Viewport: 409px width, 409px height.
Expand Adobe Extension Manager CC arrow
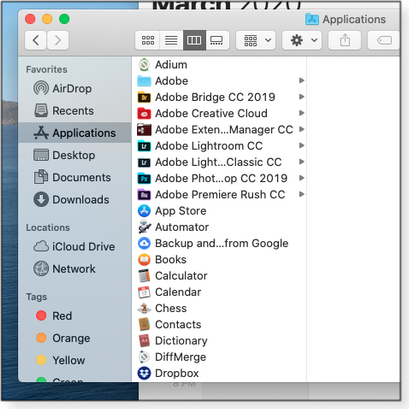click(301, 129)
